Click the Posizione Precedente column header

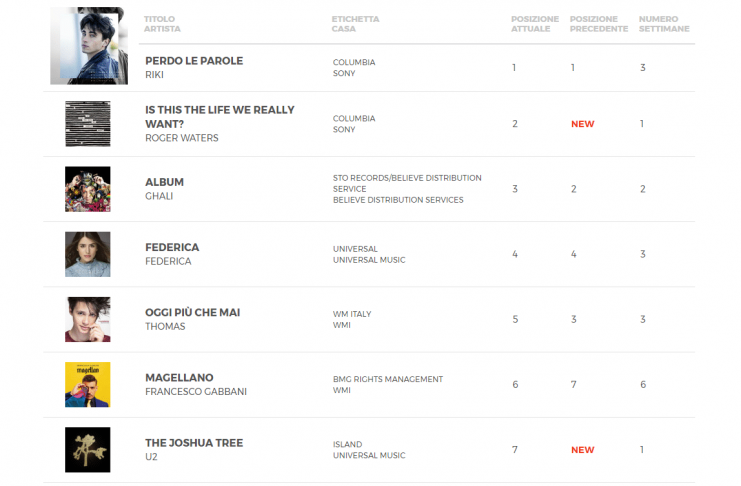(599, 24)
